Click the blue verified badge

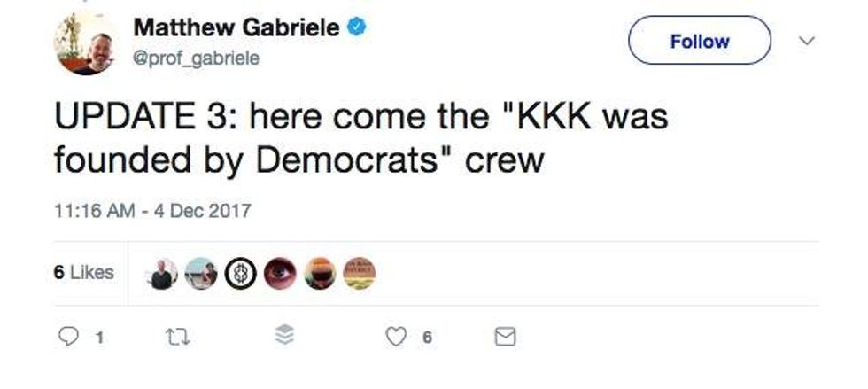(x=356, y=27)
